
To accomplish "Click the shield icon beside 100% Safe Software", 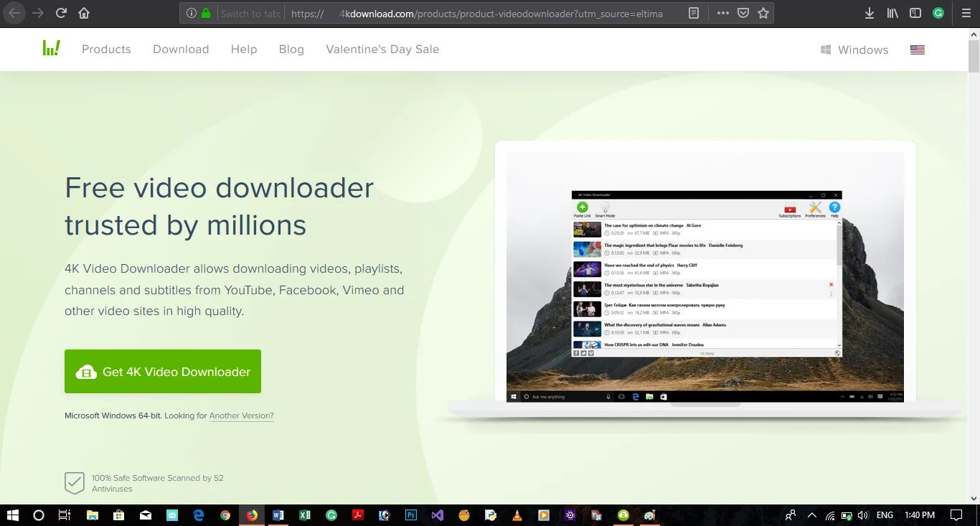I will 75,483.
